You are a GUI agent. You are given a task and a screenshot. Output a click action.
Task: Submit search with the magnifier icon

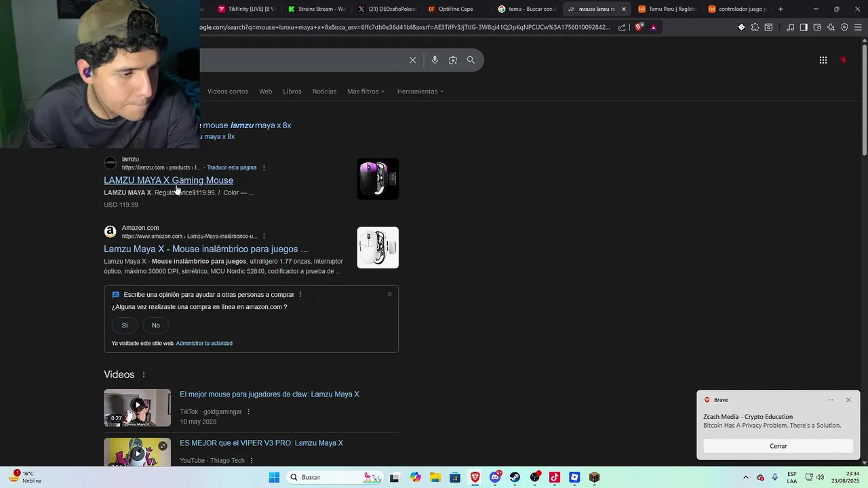pyautogui.click(x=471, y=60)
